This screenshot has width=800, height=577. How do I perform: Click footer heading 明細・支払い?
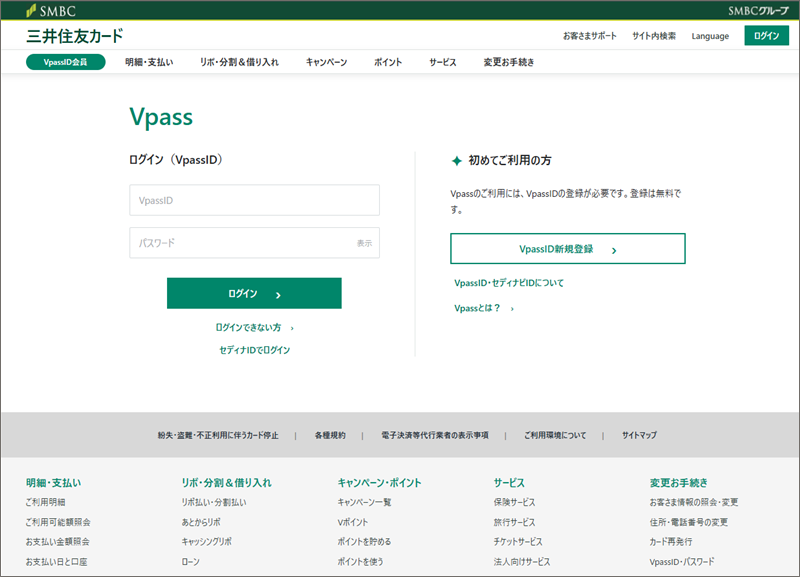[x=53, y=483]
